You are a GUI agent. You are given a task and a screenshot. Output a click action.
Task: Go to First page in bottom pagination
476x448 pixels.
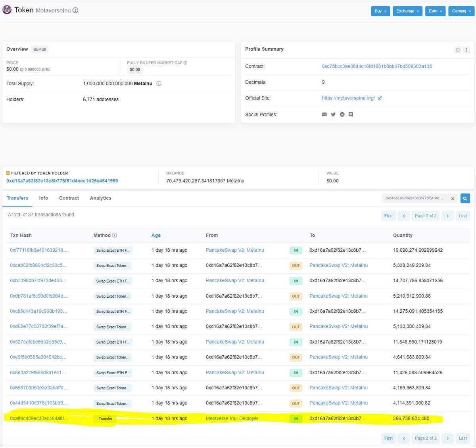[388, 438]
